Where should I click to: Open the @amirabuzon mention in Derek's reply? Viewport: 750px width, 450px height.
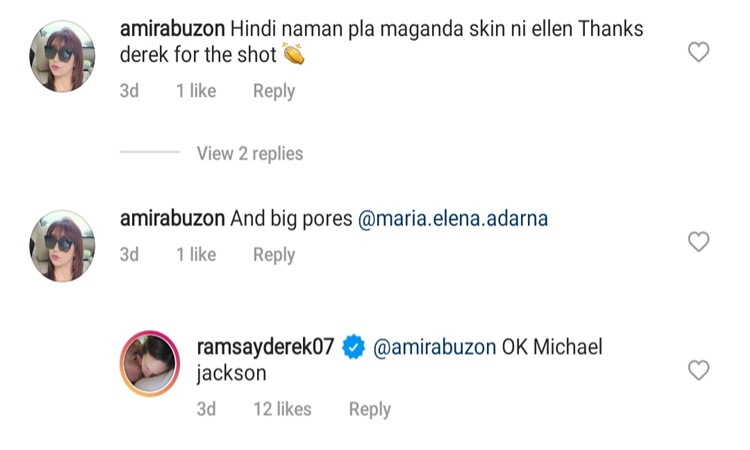coord(434,348)
